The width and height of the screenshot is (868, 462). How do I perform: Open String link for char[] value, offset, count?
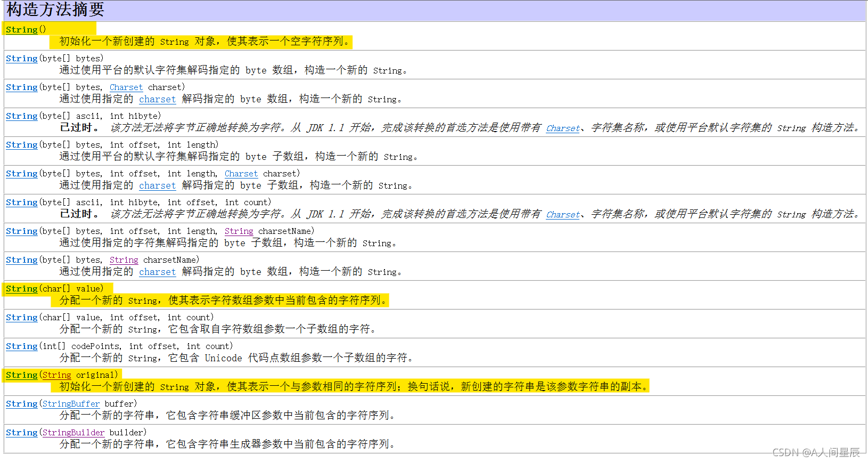pyautogui.click(x=22, y=318)
